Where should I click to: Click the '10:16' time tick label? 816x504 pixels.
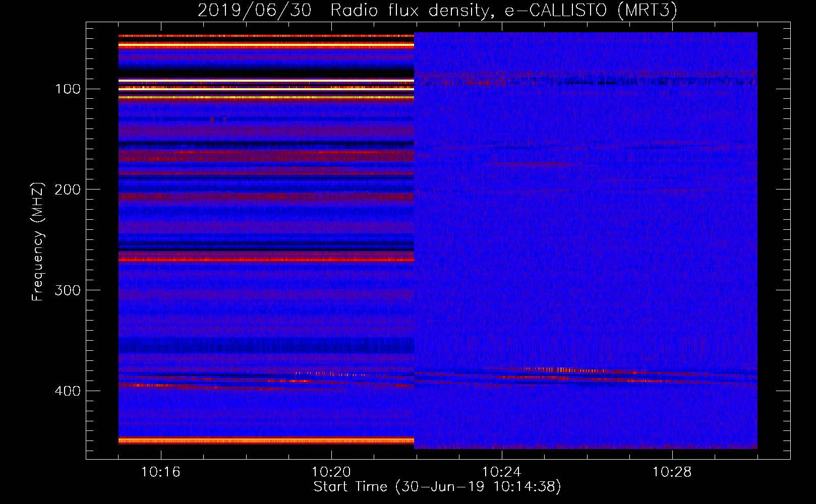[x=161, y=472]
